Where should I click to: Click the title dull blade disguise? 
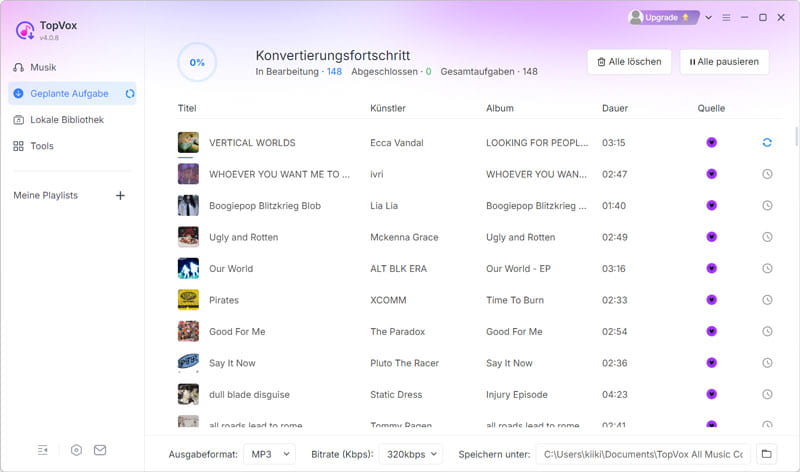249,395
